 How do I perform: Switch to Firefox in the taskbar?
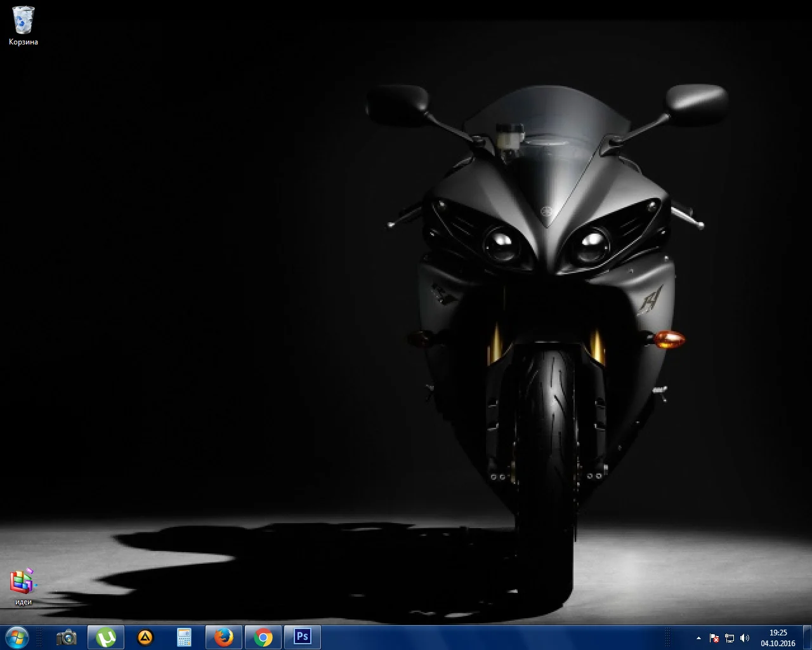223,637
